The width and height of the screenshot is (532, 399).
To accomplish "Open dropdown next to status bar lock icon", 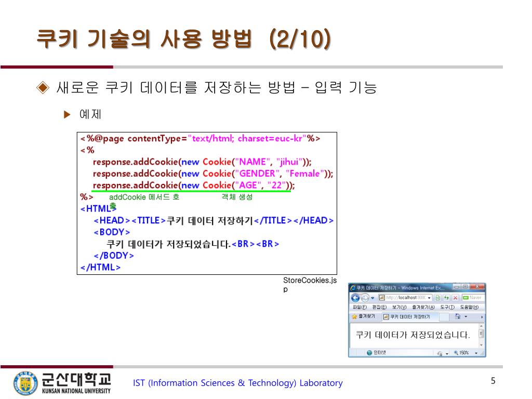I will (x=447, y=353).
